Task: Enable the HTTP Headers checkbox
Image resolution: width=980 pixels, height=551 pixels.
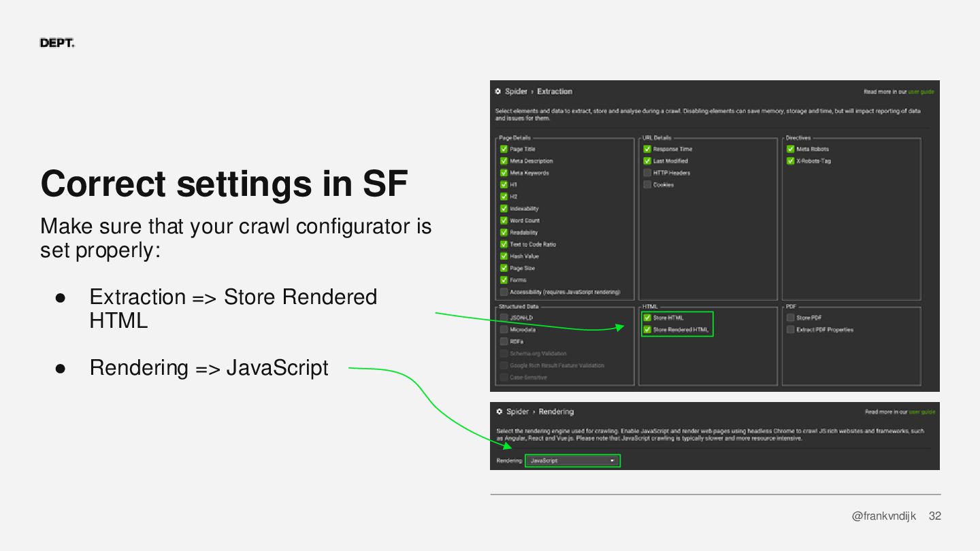Action: 647,173
